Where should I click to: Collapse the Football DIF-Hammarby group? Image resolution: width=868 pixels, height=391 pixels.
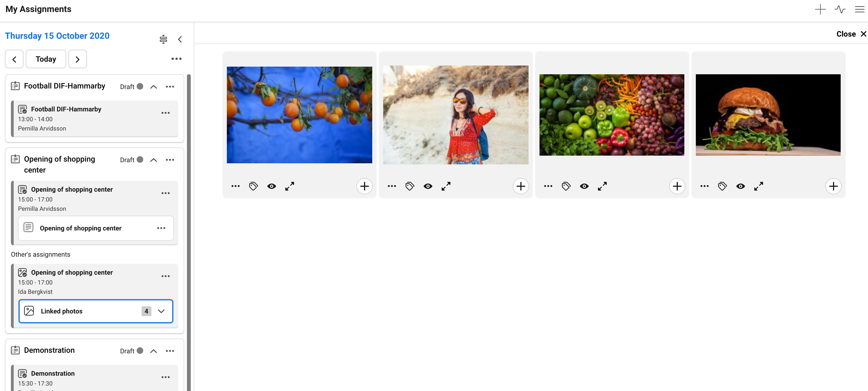point(153,87)
